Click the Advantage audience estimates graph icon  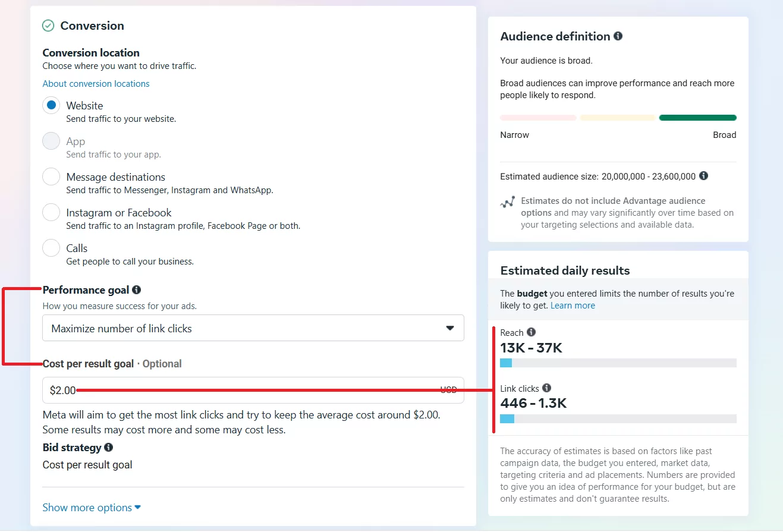tap(507, 202)
